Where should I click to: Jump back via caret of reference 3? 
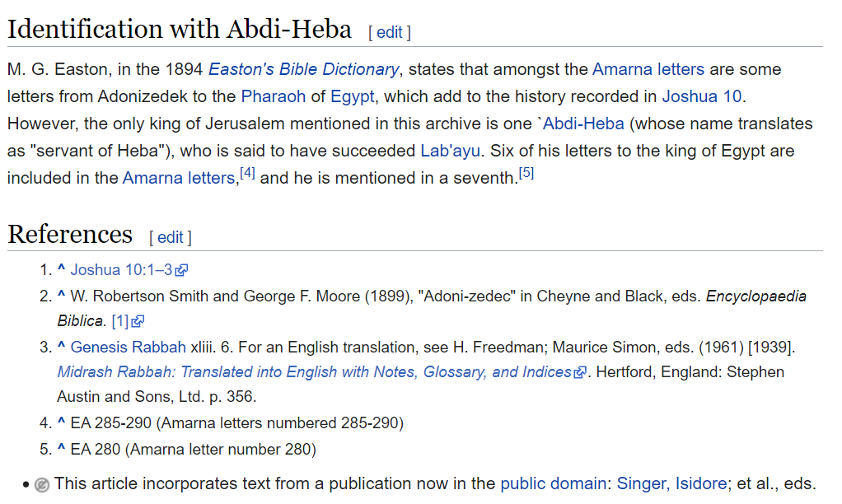61,347
